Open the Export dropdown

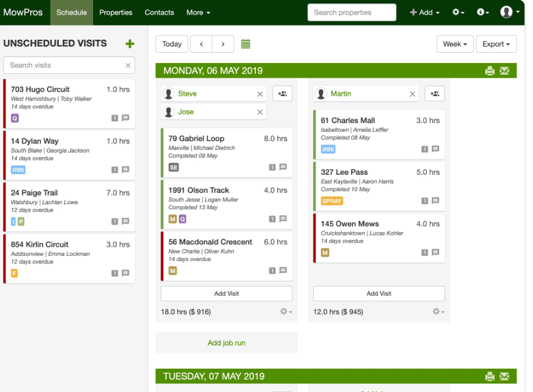(496, 44)
